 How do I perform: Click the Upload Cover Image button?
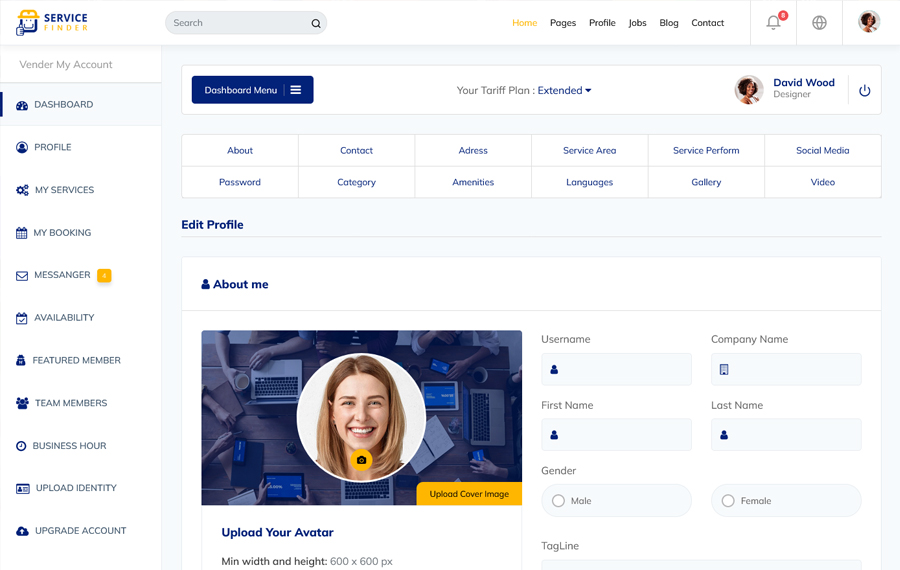click(469, 494)
